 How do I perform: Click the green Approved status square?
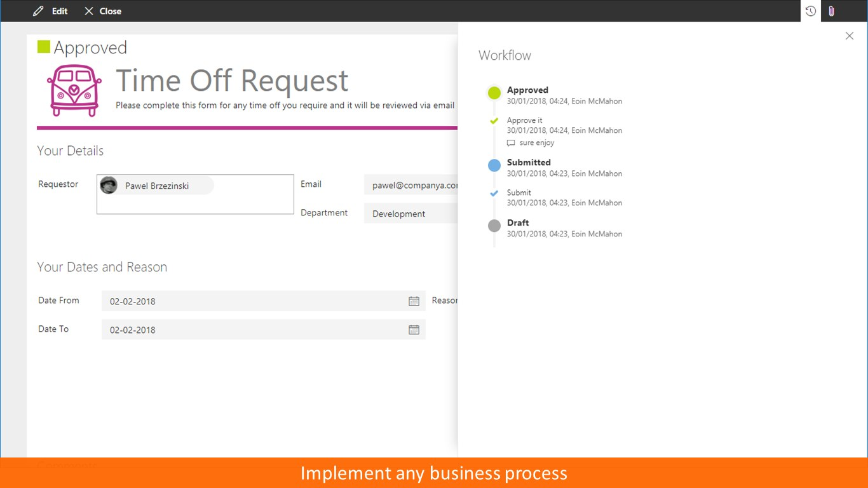point(43,45)
